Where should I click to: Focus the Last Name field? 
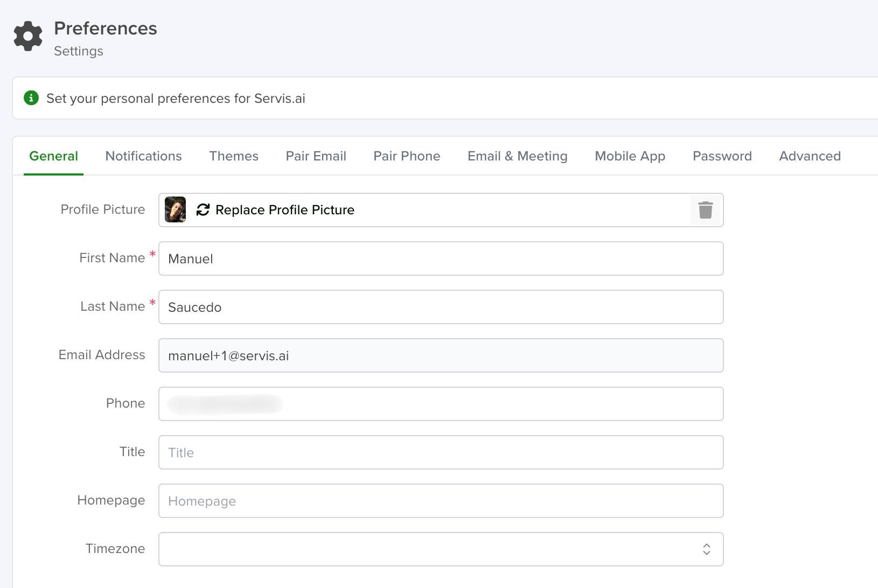click(x=441, y=307)
